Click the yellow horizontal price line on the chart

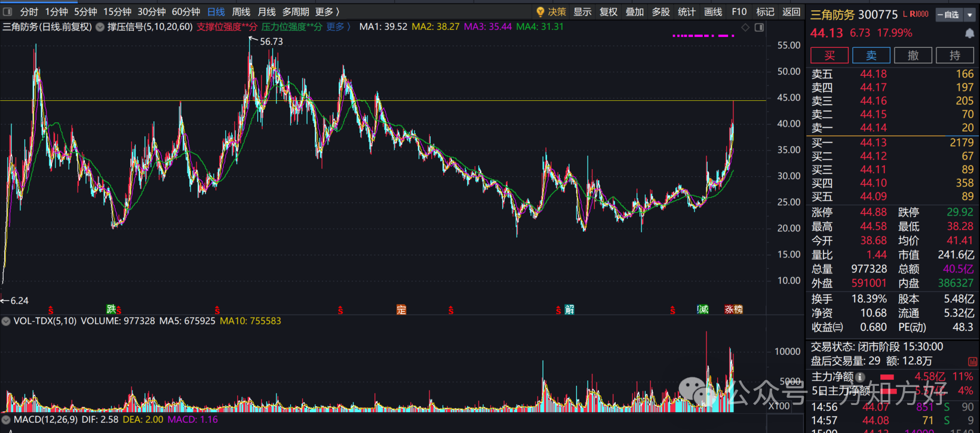pyautogui.click(x=382, y=100)
